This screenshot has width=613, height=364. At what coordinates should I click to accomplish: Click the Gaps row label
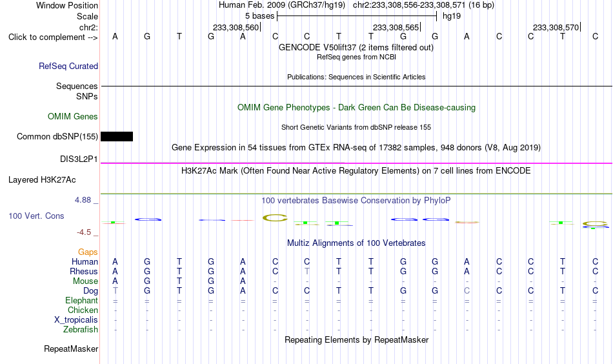click(x=88, y=252)
